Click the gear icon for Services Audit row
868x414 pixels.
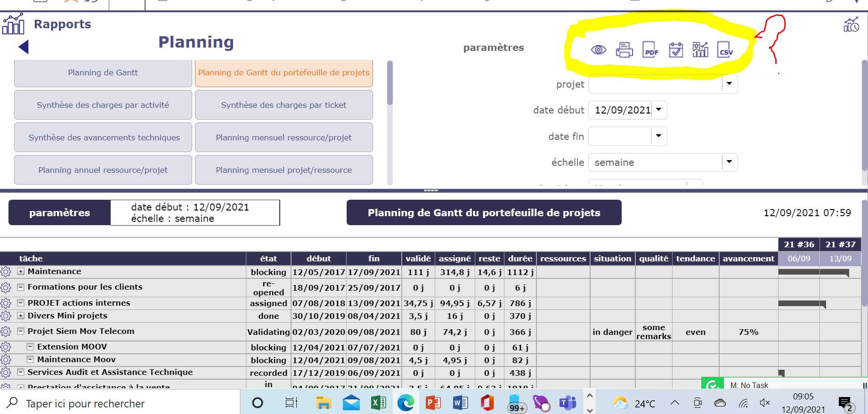click(x=6, y=373)
